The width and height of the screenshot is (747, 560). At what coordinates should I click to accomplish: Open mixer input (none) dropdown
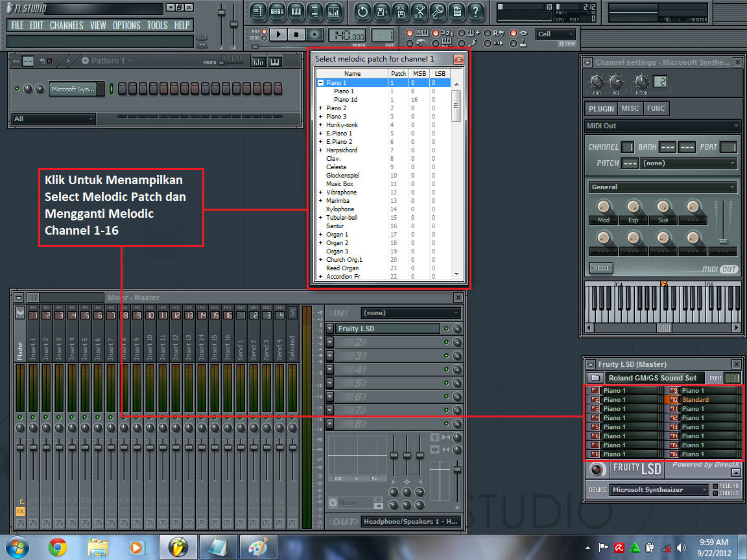click(x=410, y=313)
